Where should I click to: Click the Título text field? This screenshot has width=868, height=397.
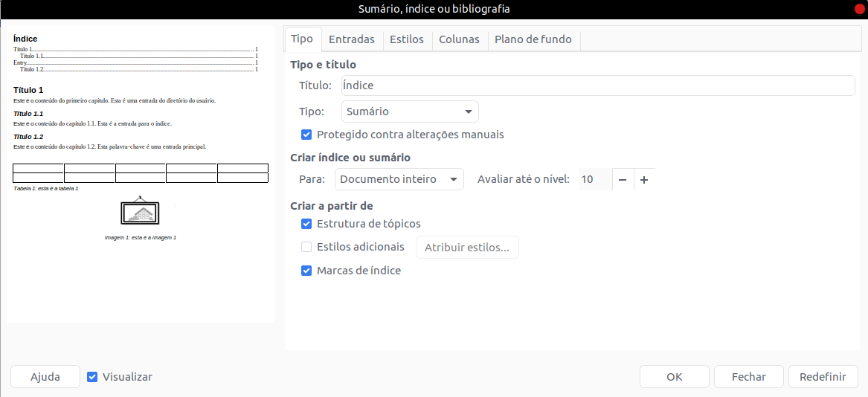597,85
